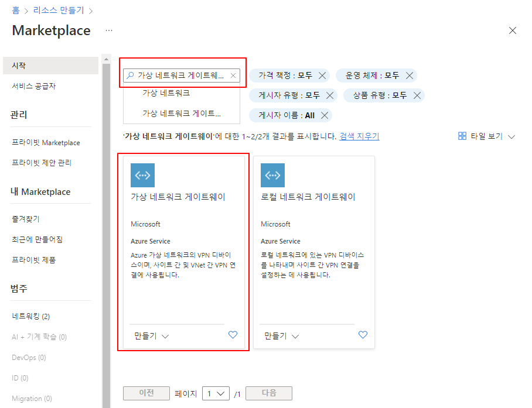Viewport: 532px width, 408px height.
Task: Click the 다음 page button
Action: point(269,393)
